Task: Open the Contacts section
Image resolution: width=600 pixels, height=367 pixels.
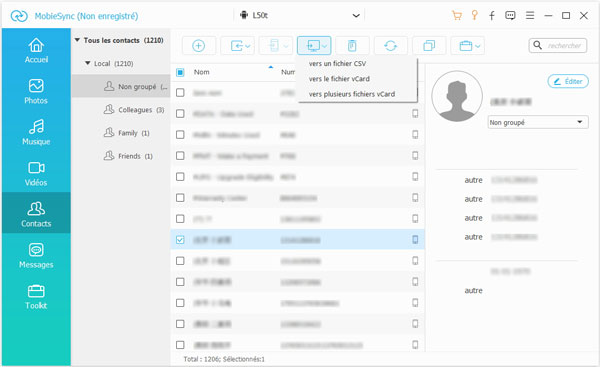Action: coord(36,213)
